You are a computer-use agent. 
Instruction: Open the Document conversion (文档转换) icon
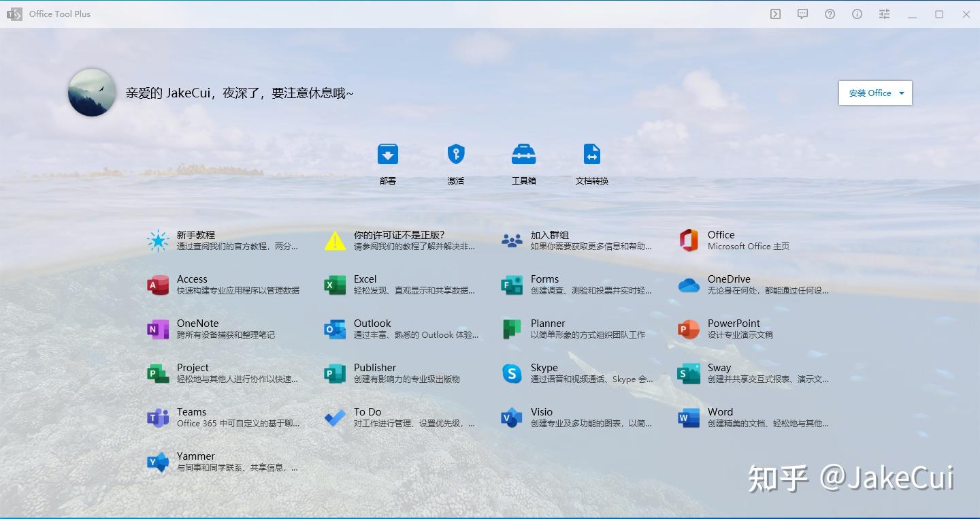592,154
